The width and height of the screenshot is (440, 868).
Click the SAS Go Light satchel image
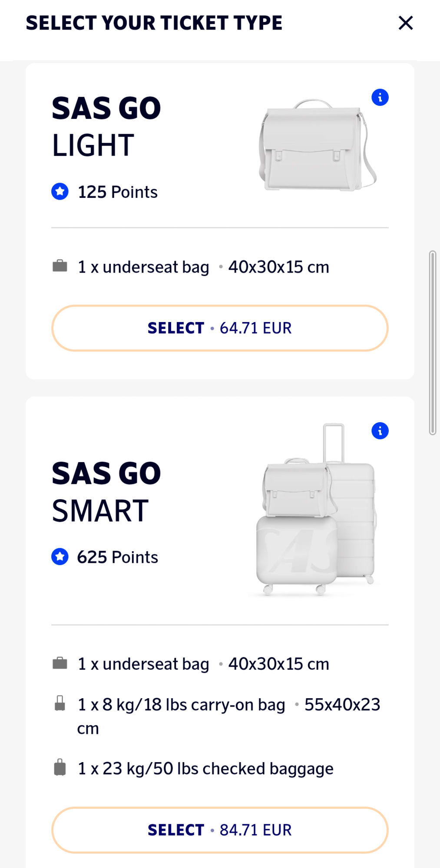point(318,145)
